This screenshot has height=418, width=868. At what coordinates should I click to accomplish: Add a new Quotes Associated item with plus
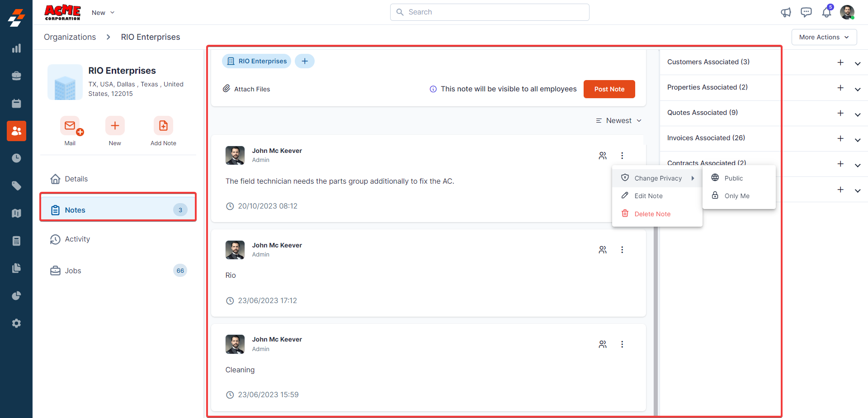(840, 113)
